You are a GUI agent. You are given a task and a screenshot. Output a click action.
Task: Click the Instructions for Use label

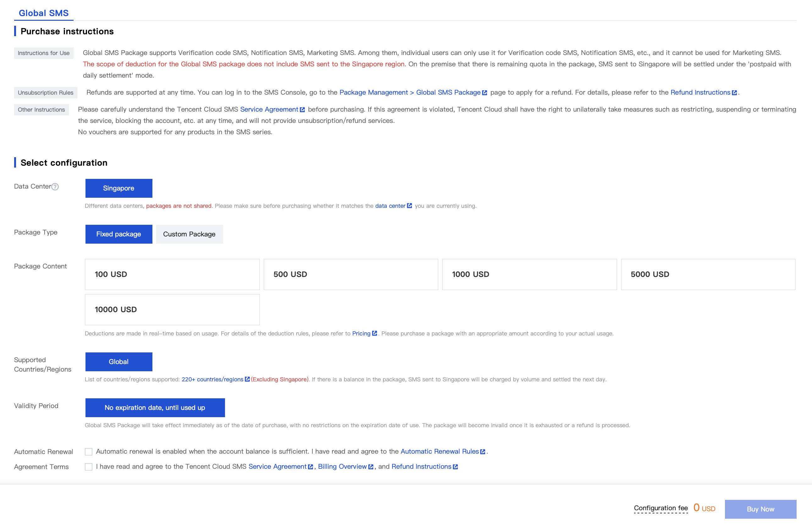tap(43, 53)
